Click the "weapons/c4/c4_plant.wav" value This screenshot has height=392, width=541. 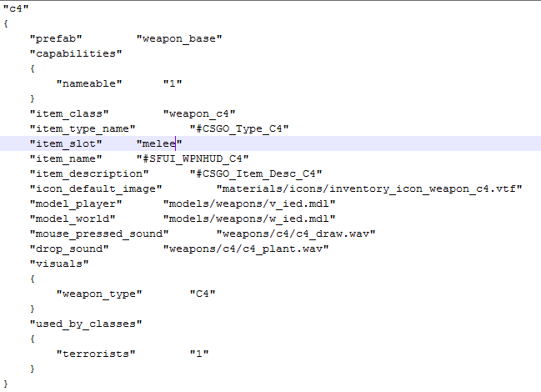(x=246, y=249)
